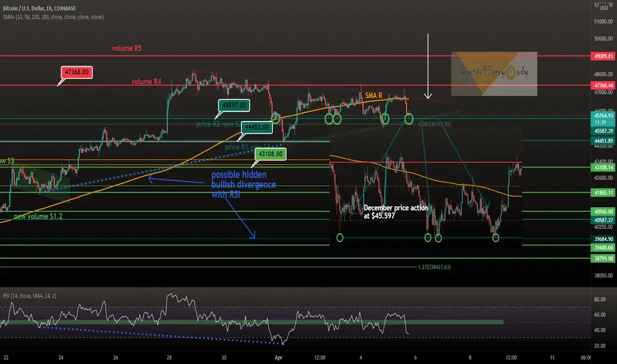Click the 44451.89 price axis tag
The width and height of the screenshot is (617, 364).
pos(604,141)
